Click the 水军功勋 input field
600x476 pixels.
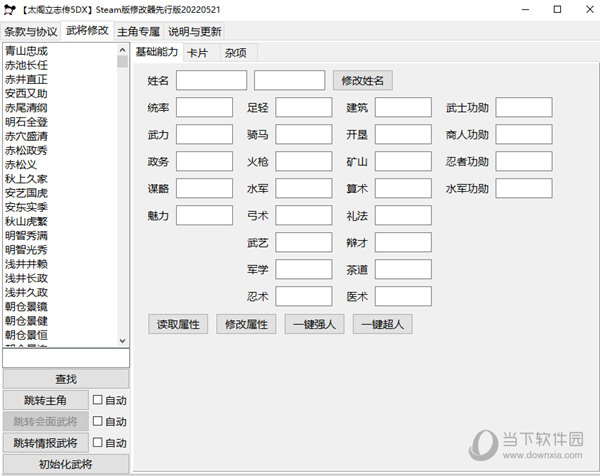[x=524, y=188]
